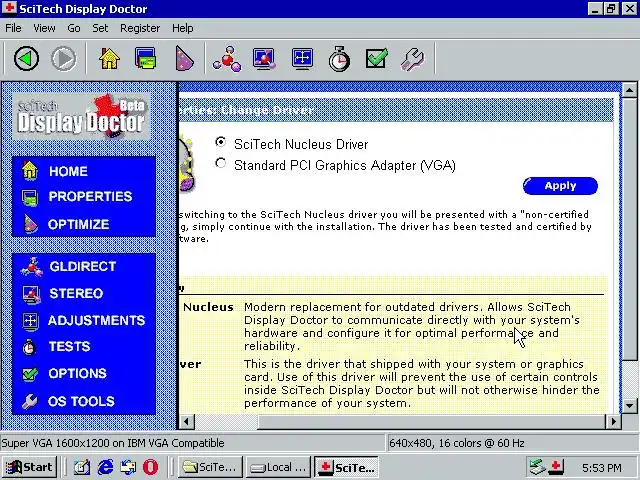Screen dimensions: 640x480
Task: Click the checkmark icon beside OPTIONS in sidebar
Action: [x=30, y=374]
